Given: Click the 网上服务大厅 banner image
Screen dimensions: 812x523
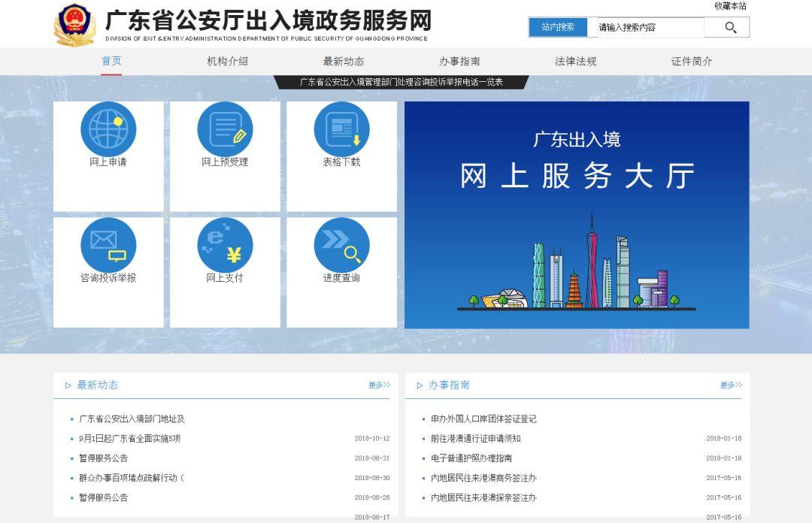Looking at the screenshot, I should pyautogui.click(x=577, y=215).
